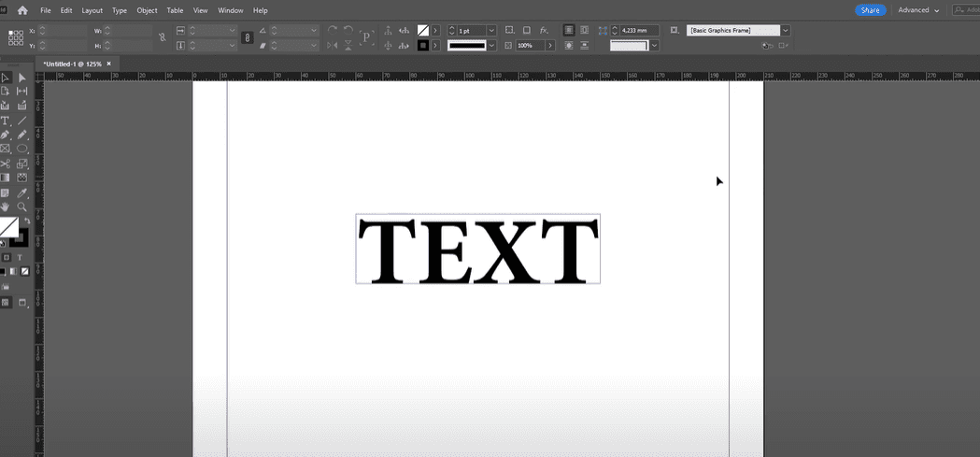Select the Direct Selection tool
This screenshot has height=457, width=980.
click(21, 78)
